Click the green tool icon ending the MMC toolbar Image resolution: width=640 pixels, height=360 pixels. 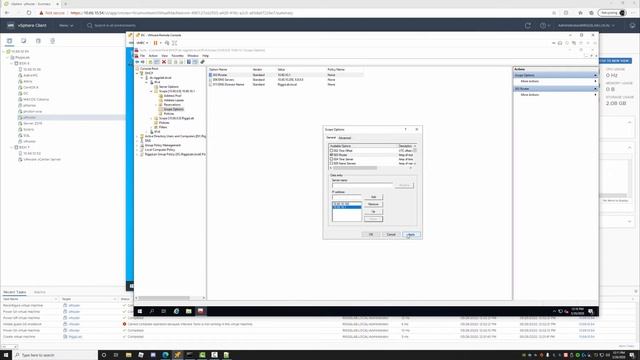(202, 62)
